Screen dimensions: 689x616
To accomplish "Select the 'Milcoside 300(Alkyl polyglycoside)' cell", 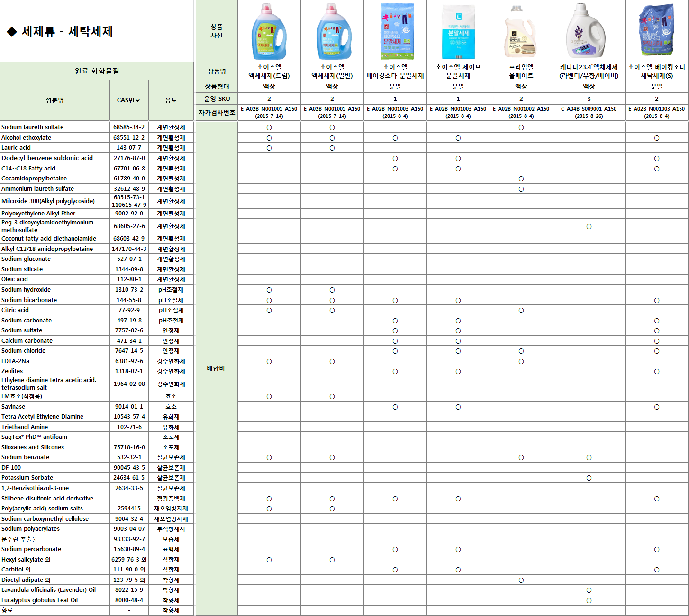I will tap(55, 201).
